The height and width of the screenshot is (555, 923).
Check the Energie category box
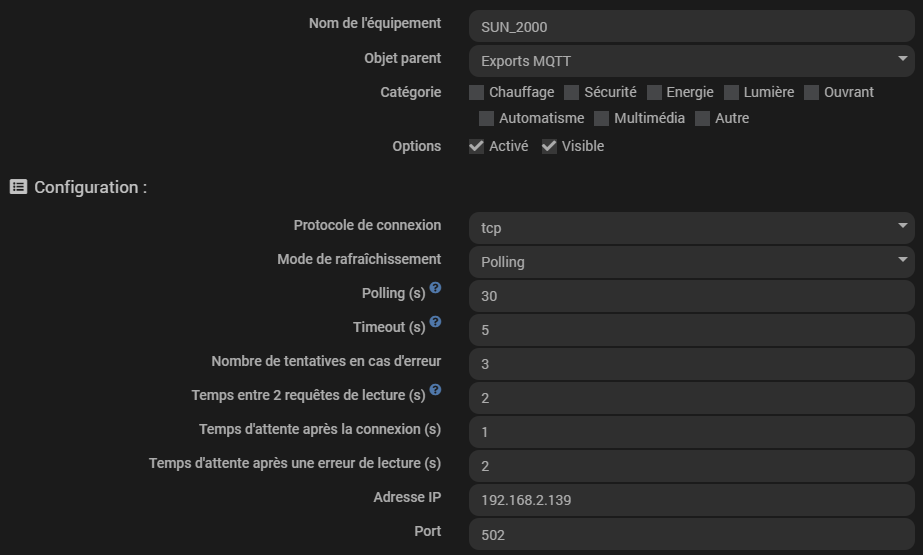[x=654, y=93]
